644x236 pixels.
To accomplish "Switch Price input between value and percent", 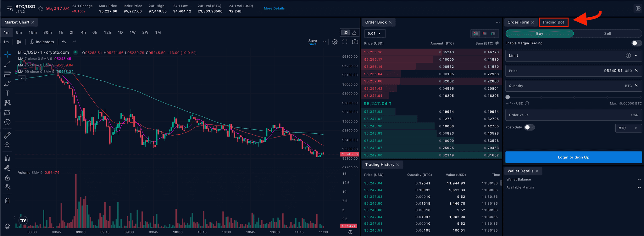I will (636, 71).
